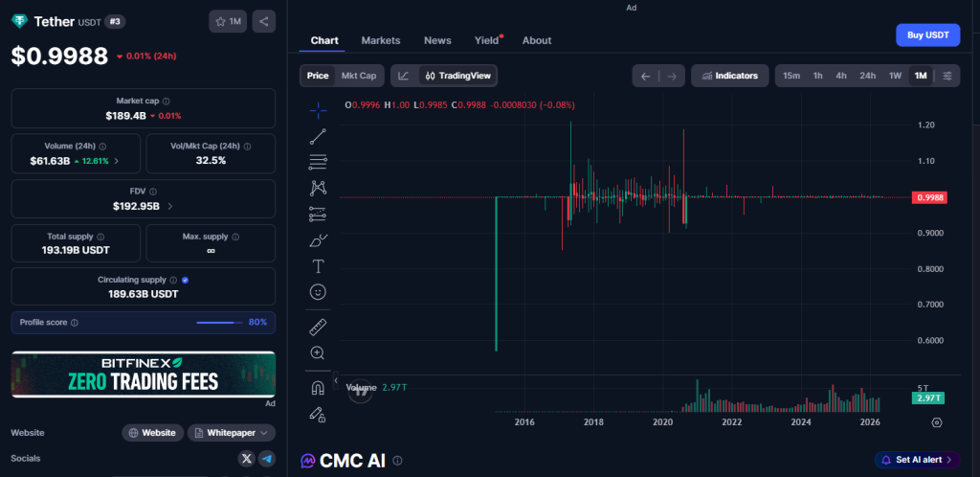
Task: Show Max. supply info icon
Action: coord(235,237)
